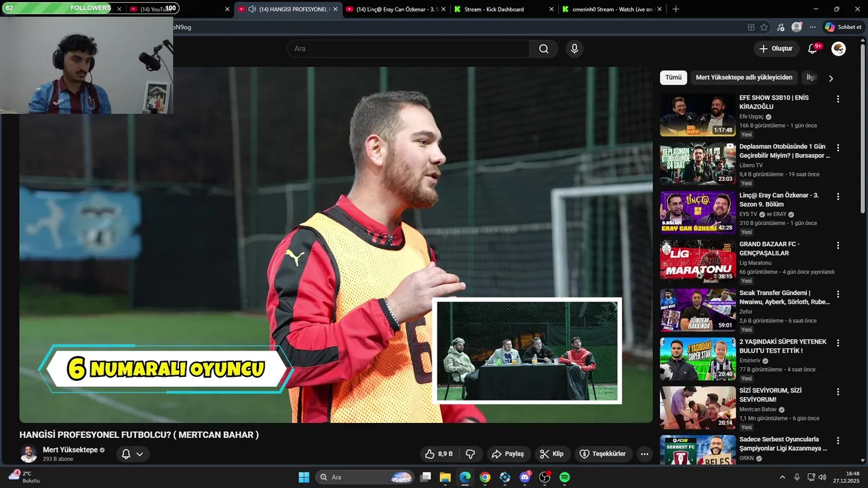Open the Mert Yüksektepe channel avatar
868x488 pixels.
(x=28, y=454)
